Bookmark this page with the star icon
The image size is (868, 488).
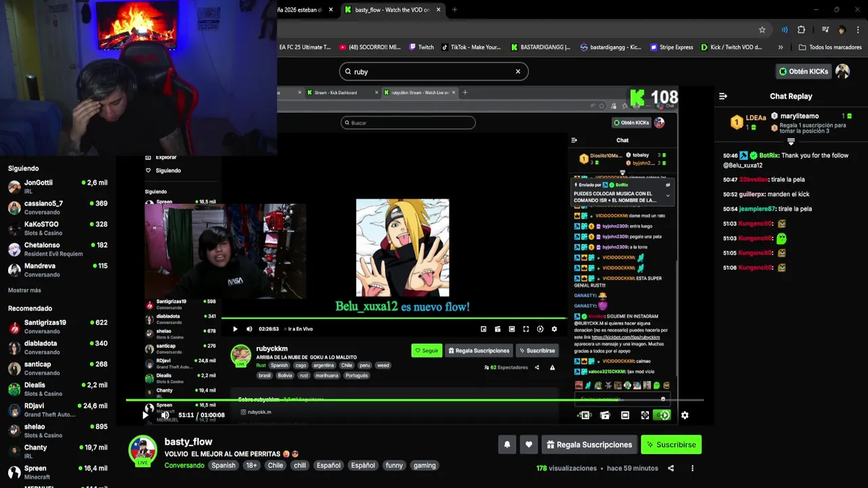[762, 30]
